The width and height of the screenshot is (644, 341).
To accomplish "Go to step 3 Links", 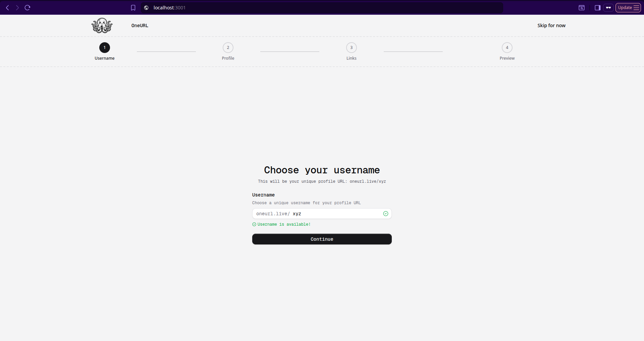I will point(352,48).
